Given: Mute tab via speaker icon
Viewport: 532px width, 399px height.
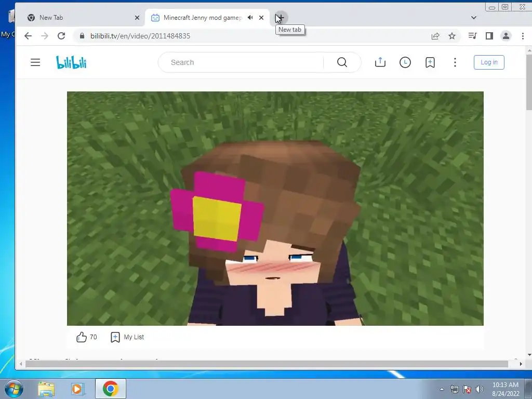Looking at the screenshot, I should (x=250, y=18).
